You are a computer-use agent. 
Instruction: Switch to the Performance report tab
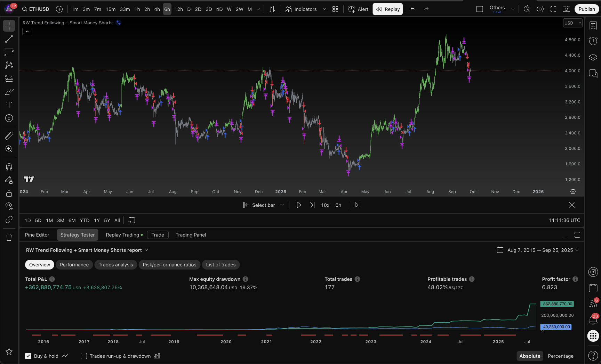74,265
